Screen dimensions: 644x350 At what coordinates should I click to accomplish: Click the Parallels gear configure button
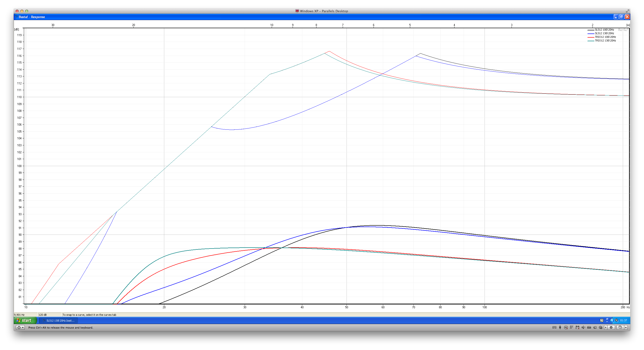[611, 327]
